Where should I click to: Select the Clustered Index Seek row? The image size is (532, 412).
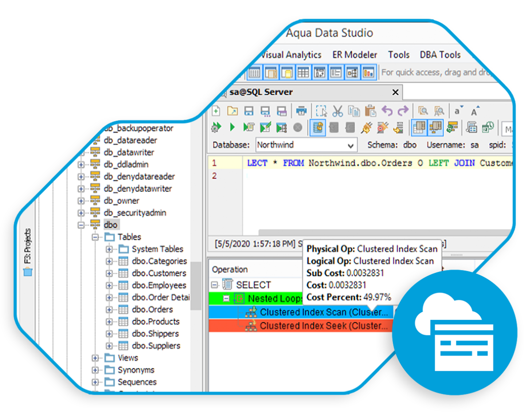[301, 326]
